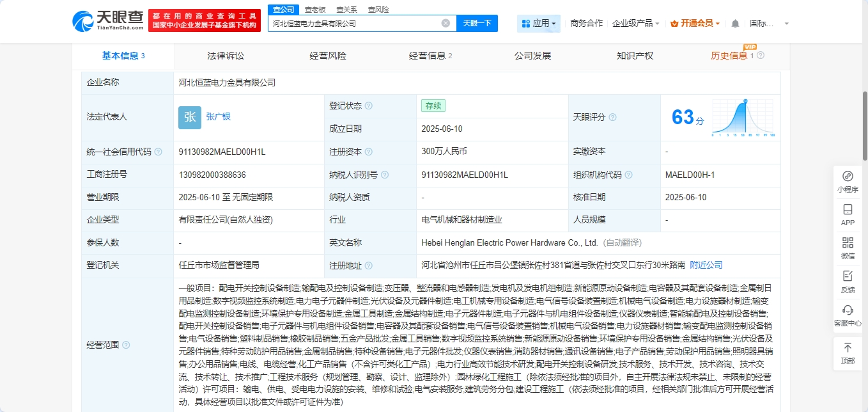Select the 查老板 search tab

point(314,10)
